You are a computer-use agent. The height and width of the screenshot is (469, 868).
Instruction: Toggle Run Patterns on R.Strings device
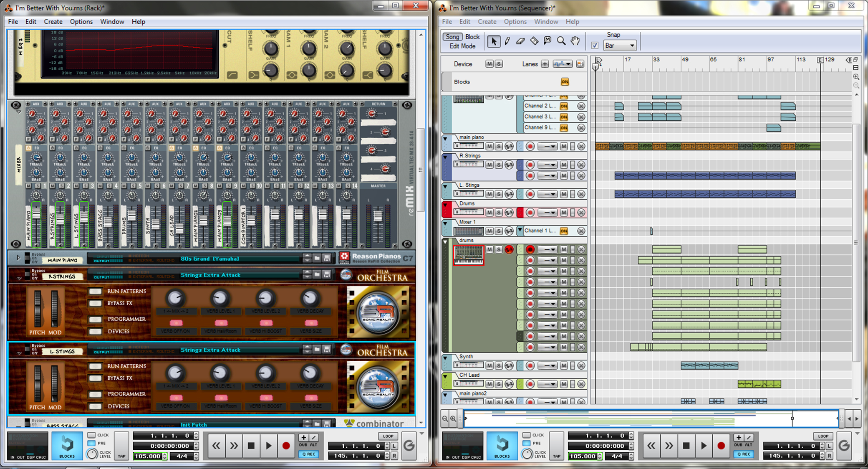tap(96, 291)
